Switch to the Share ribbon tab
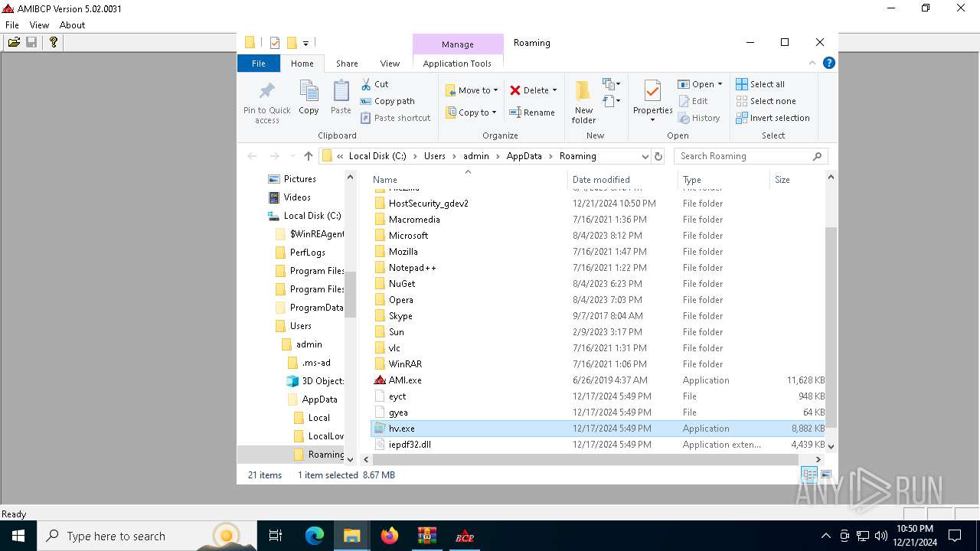 click(x=347, y=64)
